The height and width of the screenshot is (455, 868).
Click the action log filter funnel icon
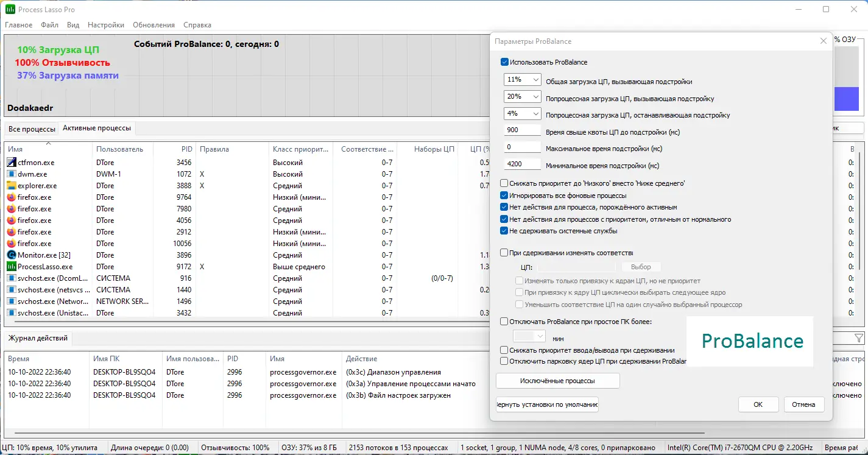[859, 338]
